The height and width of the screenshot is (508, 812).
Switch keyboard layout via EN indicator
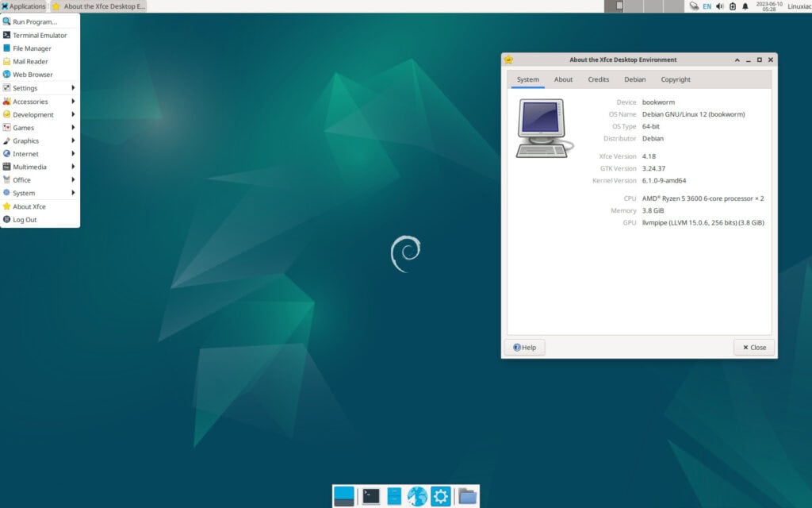(706, 6)
